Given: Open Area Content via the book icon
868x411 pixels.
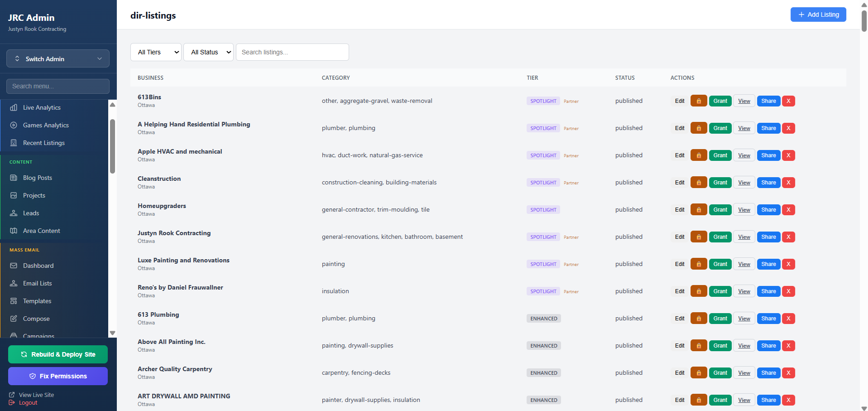Looking at the screenshot, I should (14, 231).
